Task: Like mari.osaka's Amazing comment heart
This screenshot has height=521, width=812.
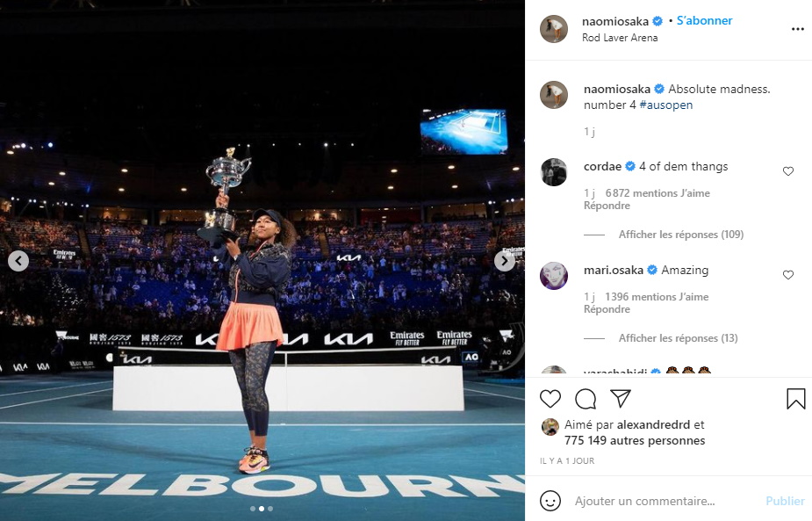Action: point(787,275)
